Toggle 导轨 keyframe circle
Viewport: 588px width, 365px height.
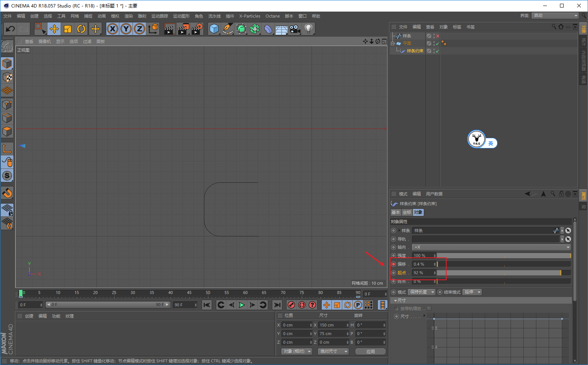click(x=393, y=239)
